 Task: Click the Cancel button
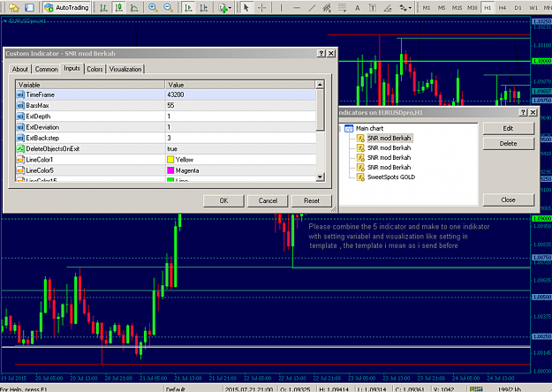pyautogui.click(x=268, y=201)
